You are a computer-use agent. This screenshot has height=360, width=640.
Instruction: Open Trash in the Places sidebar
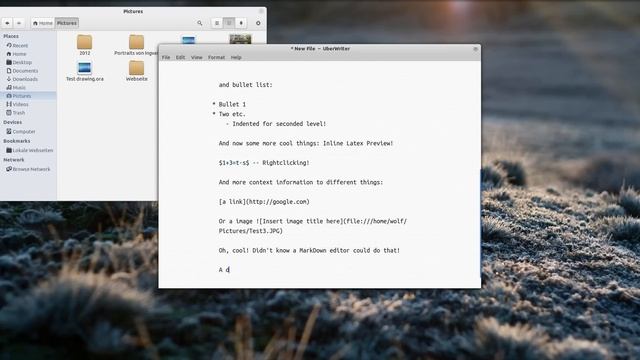[x=16, y=113]
